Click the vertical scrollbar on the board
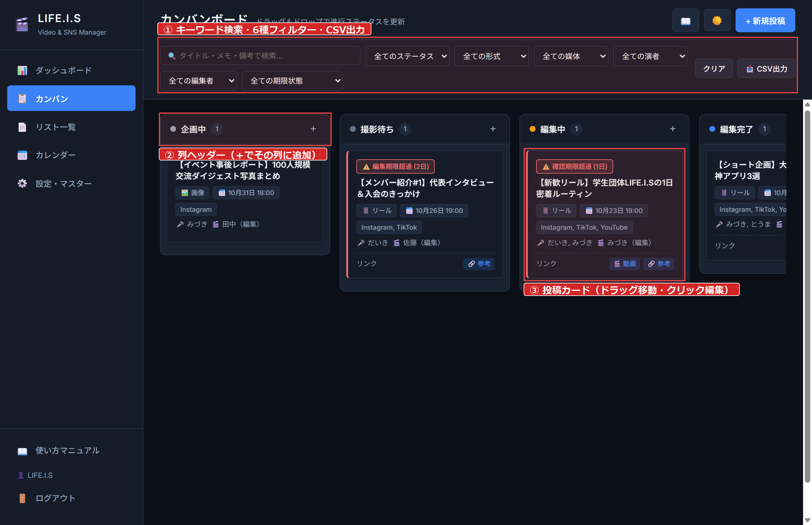This screenshot has width=812, height=525. [807, 296]
